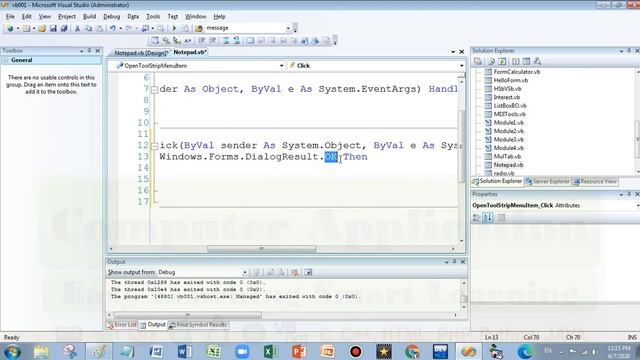Open the Click method name dropdown
This screenshot has height=360, width=640.
point(462,66)
